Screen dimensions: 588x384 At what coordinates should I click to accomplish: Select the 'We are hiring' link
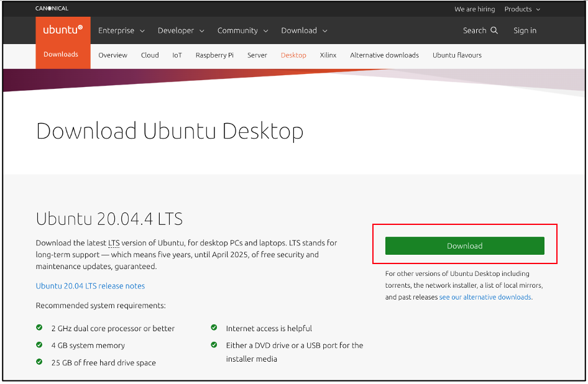click(474, 9)
